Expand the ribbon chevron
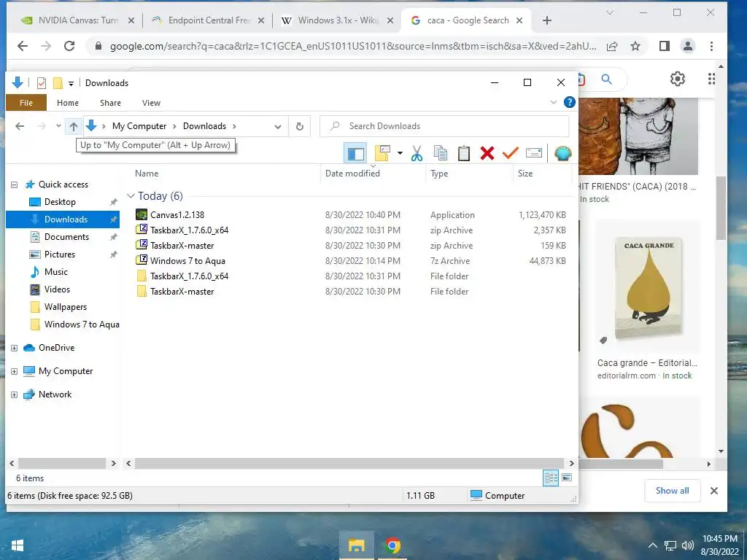 click(553, 102)
